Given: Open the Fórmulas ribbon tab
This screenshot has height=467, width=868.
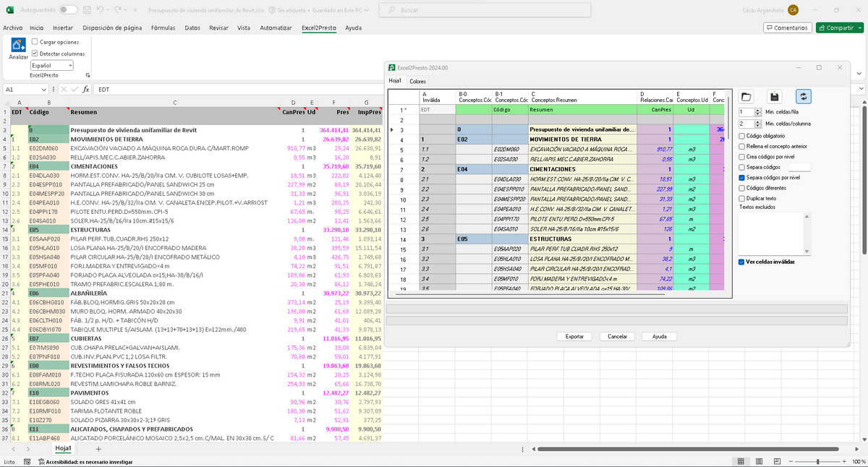Looking at the screenshot, I should click(x=163, y=27).
